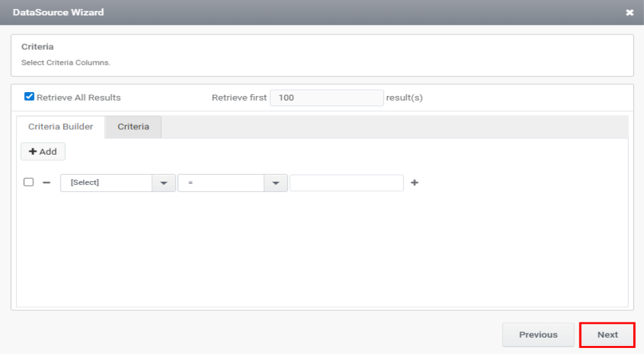Viewport: 644px width, 355px height.
Task: Tick the criteria row selection checkbox
Action: click(29, 182)
